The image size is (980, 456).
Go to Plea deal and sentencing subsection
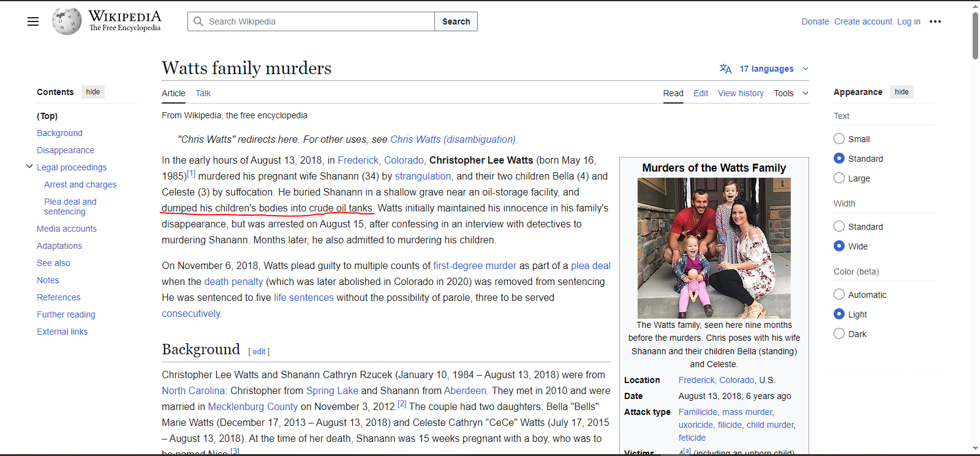coord(70,207)
